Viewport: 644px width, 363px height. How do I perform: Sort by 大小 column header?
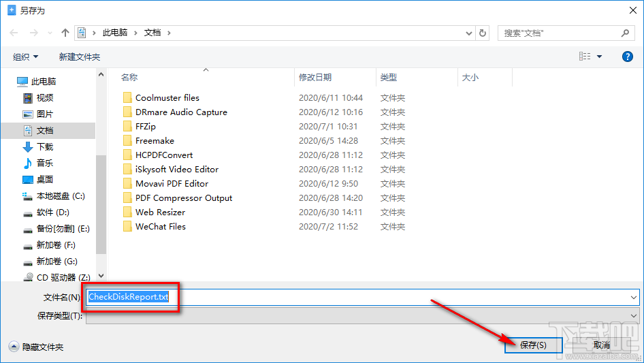pyautogui.click(x=470, y=77)
